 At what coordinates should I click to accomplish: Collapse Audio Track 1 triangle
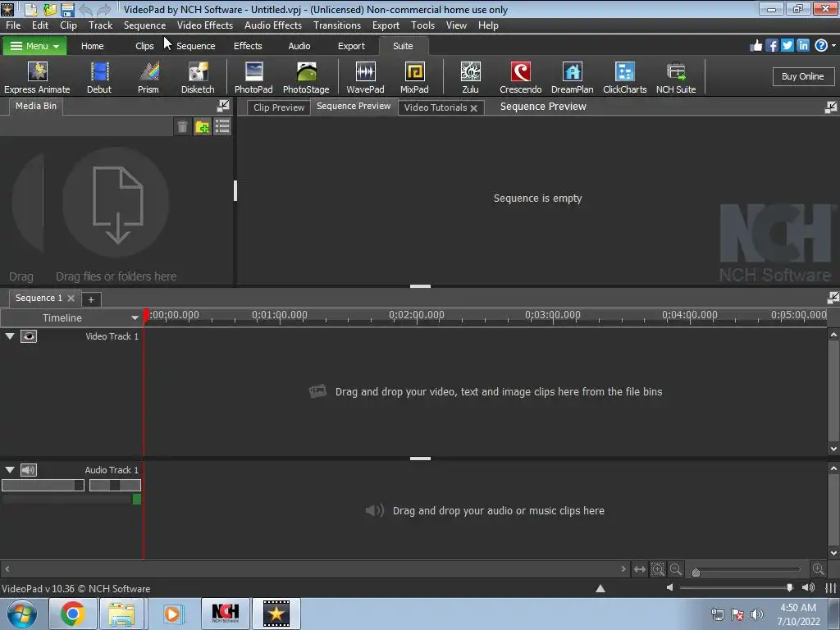tap(10, 470)
